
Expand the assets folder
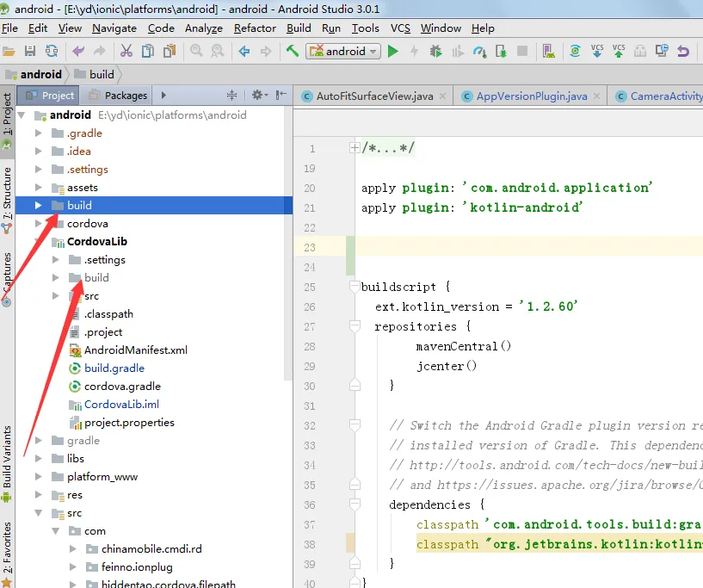[38, 188]
